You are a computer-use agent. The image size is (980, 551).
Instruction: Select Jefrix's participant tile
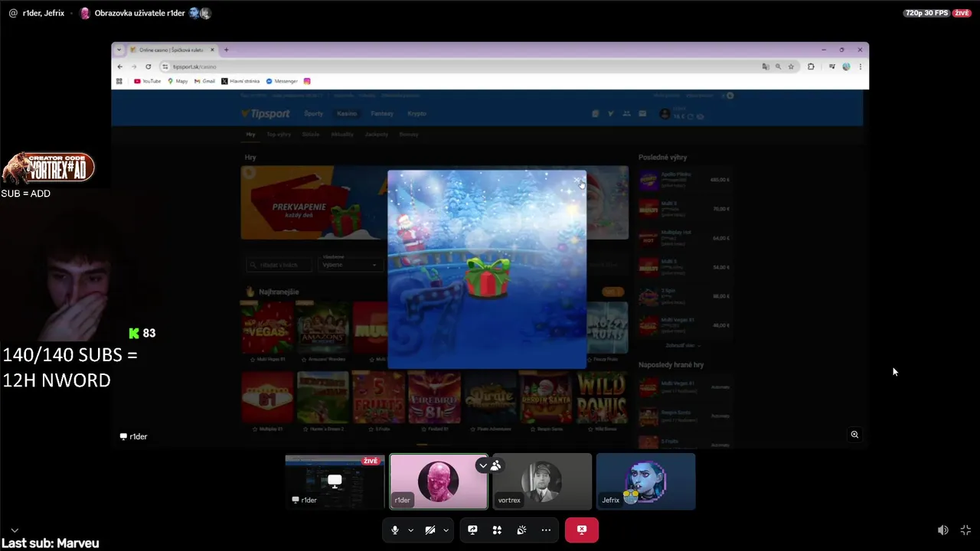point(646,481)
